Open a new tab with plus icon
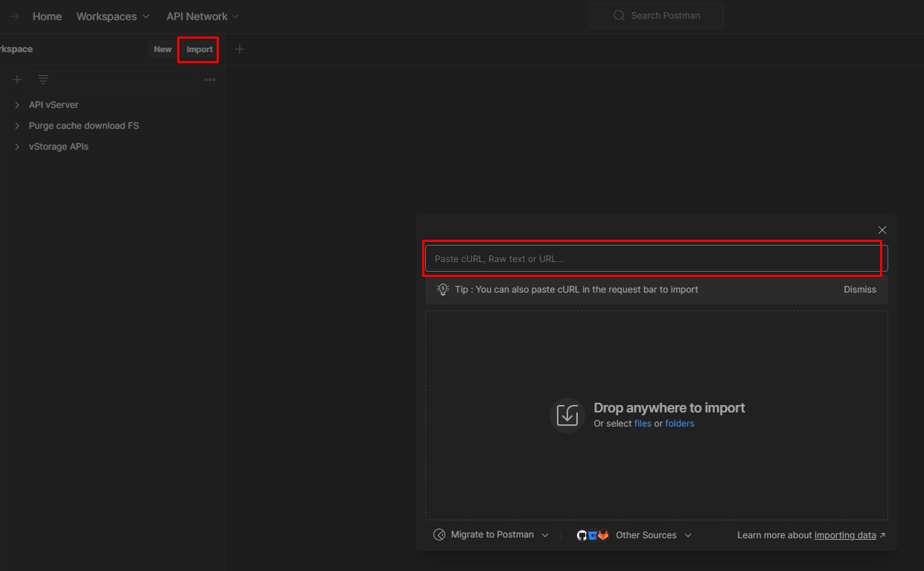This screenshot has height=571, width=924. (x=240, y=49)
